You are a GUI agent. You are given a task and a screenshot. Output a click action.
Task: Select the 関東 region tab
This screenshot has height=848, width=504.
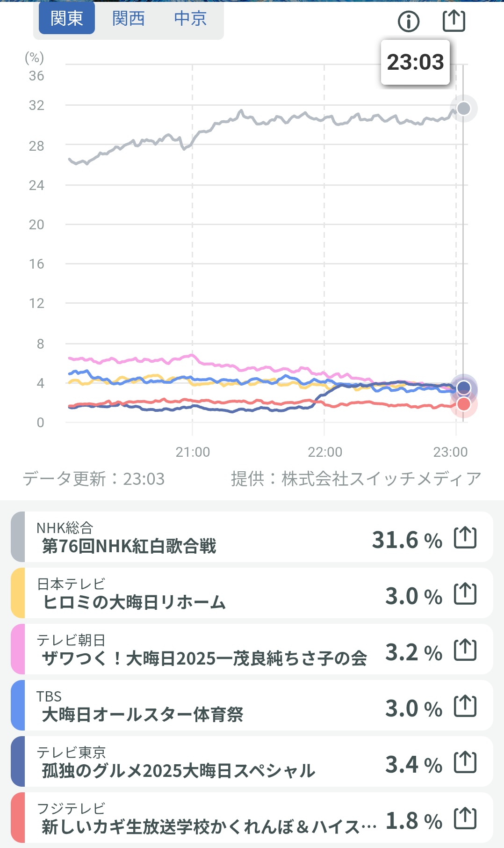tap(67, 19)
